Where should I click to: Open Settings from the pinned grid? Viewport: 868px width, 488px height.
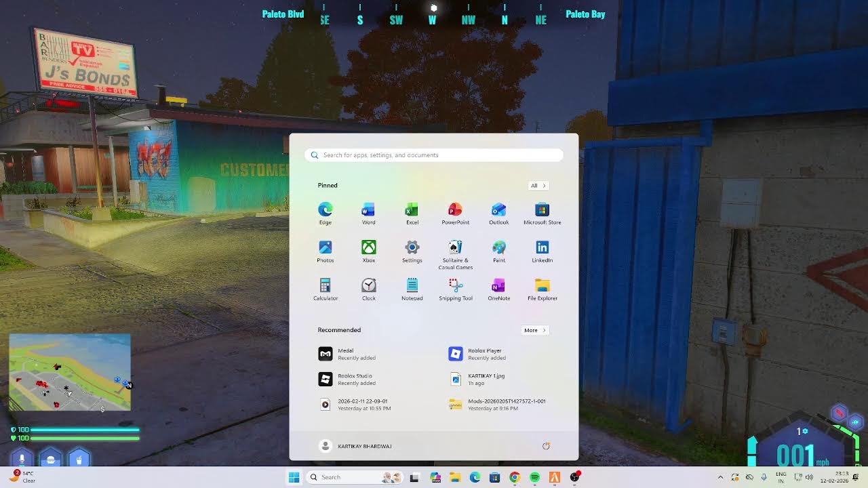pyautogui.click(x=412, y=251)
